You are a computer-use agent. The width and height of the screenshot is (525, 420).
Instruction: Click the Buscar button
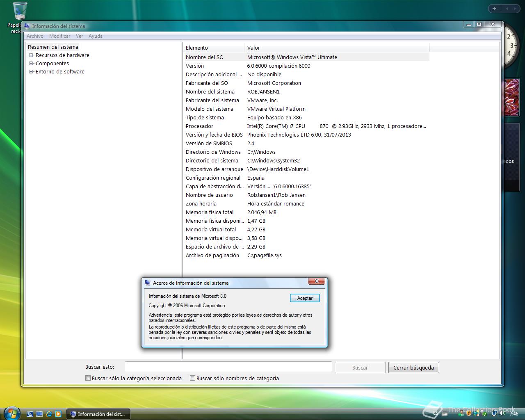tap(360, 367)
